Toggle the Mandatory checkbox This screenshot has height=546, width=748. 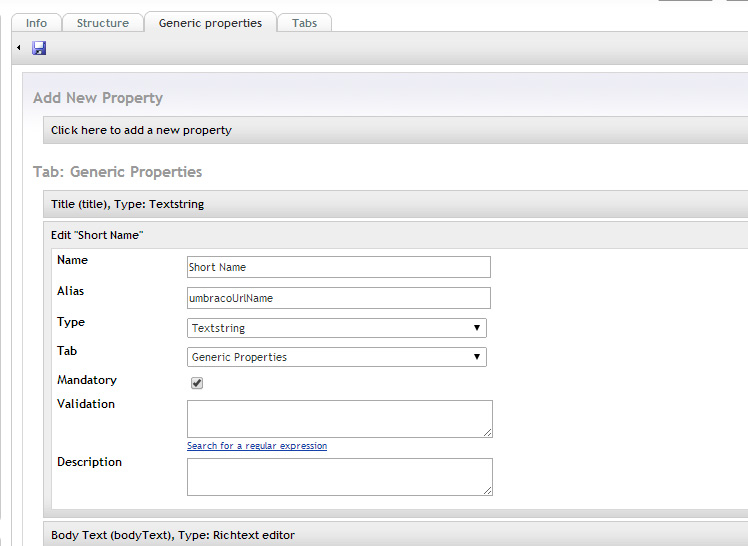click(x=197, y=383)
